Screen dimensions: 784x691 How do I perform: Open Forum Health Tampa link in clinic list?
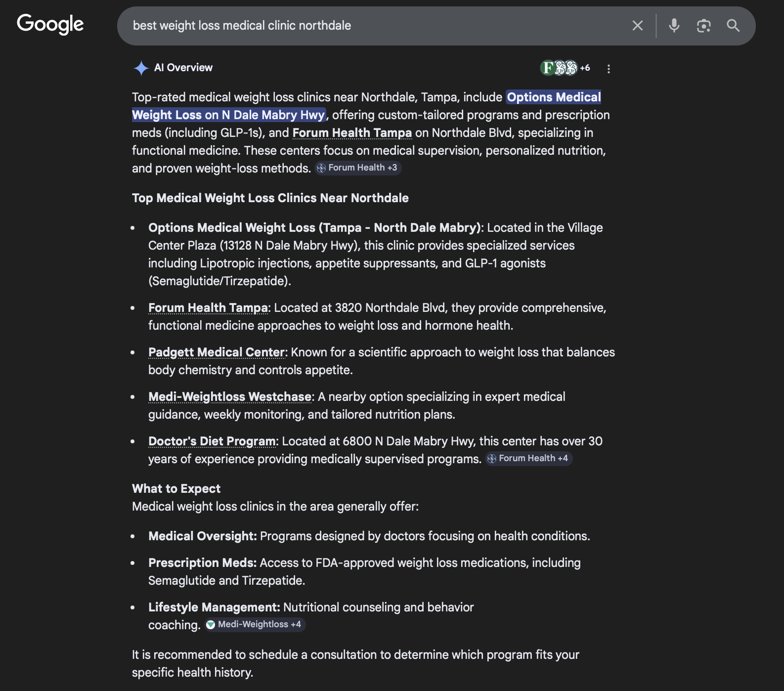208,308
